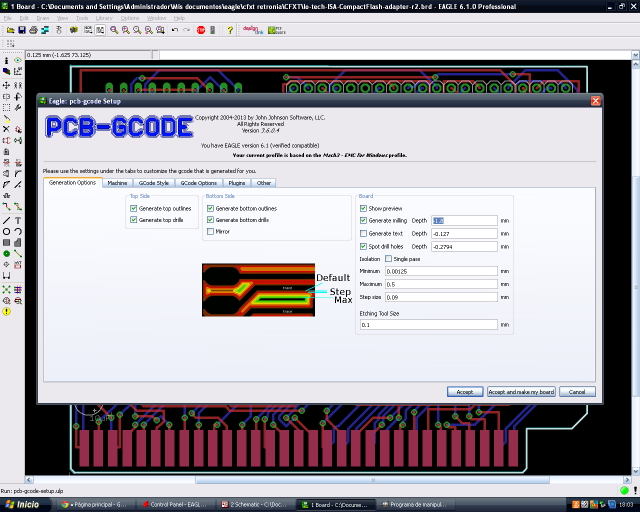
Task: Click the yellow Errors exclamation icon
Action: [x=6, y=312]
